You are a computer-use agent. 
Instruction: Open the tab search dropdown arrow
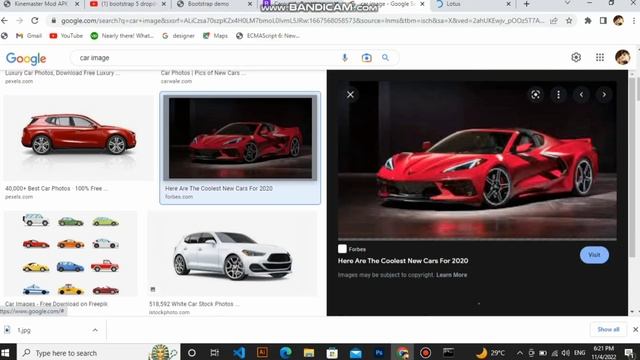(567, 4)
